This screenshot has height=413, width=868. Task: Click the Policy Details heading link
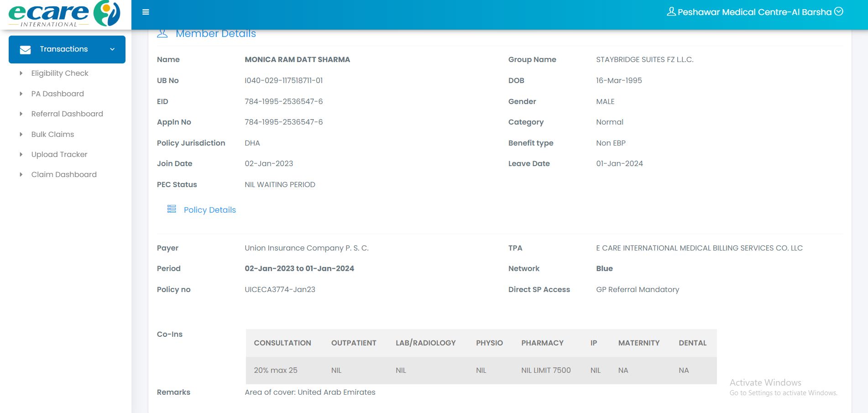[209, 210]
